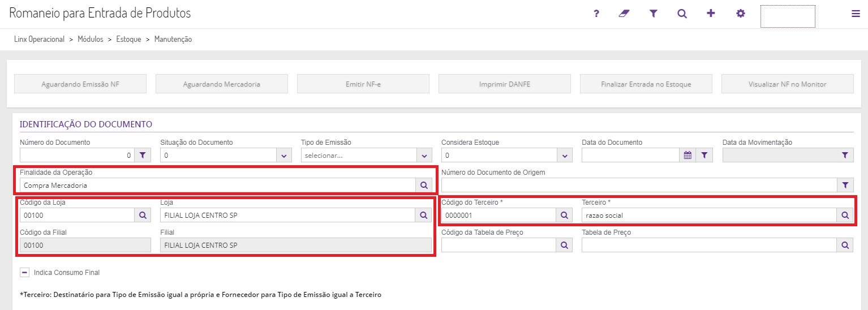This screenshot has width=868, height=310.
Task: Open the hamburger menu icon
Action: (x=855, y=14)
